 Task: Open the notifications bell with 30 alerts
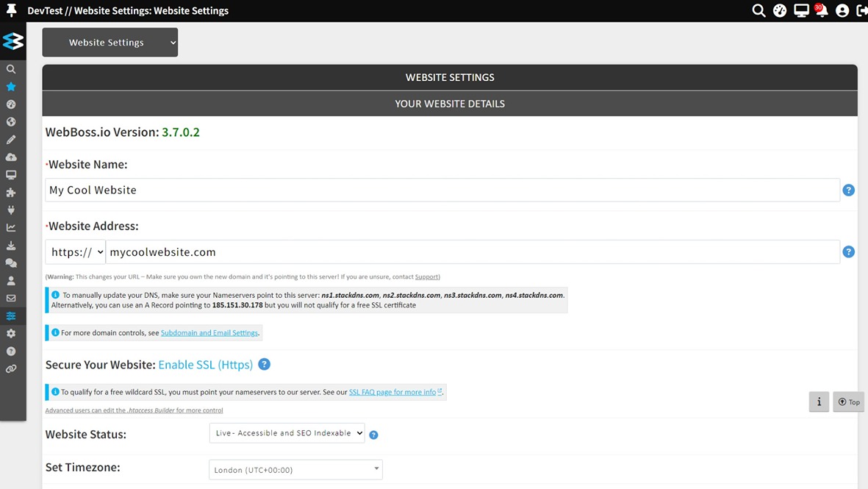pos(821,10)
